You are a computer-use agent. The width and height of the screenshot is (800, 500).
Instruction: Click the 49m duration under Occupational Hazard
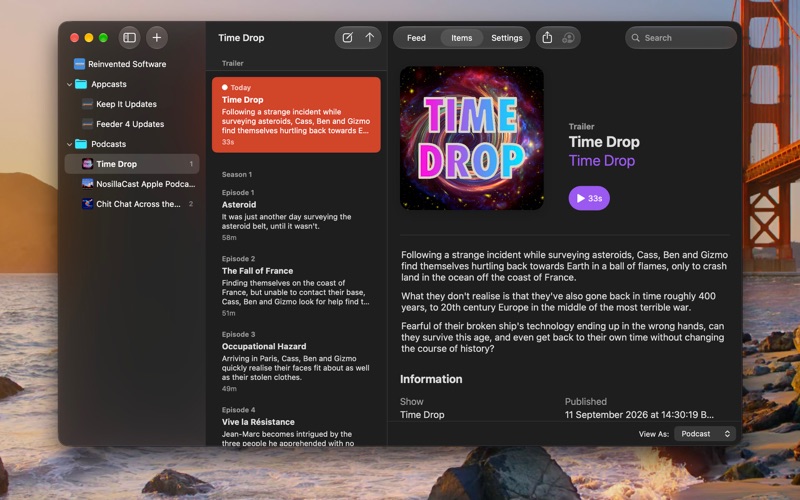229,389
